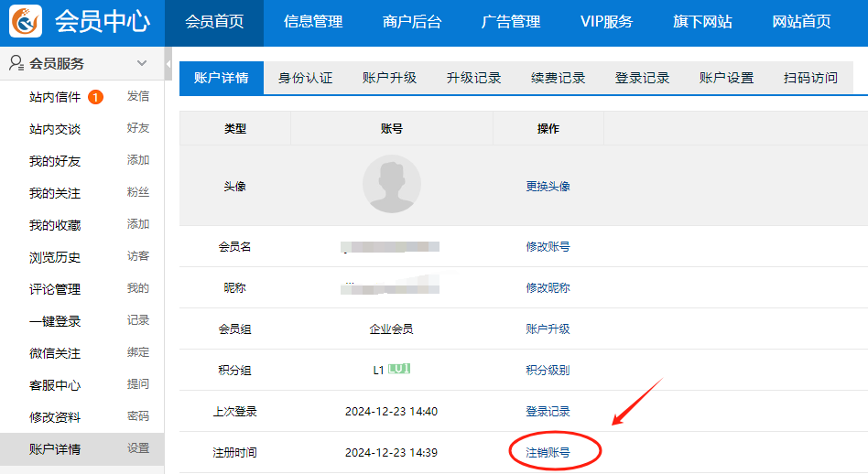The width and height of the screenshot is (868, 474).
Task: Click the 会员中心 logo icon
Action: (x=27, y=22)
